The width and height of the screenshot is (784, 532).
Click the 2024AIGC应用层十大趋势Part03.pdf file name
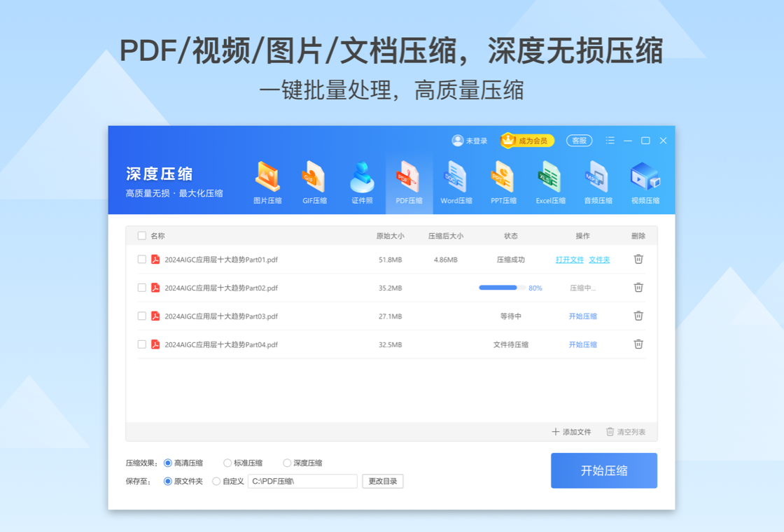point(221,316)
